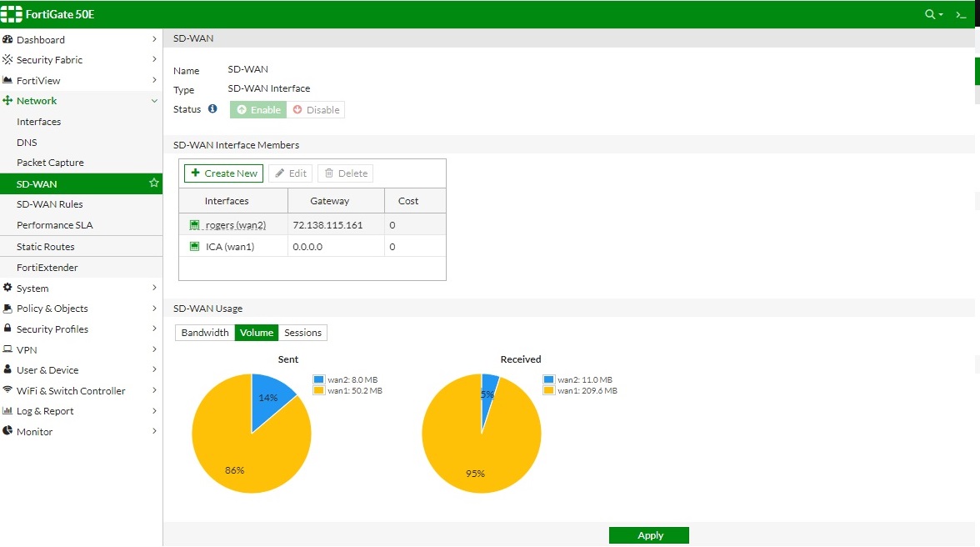Click the Status info icon
The width and height of the screenshot is (980, 547).
pyautogui.click(x=212, y=108)
